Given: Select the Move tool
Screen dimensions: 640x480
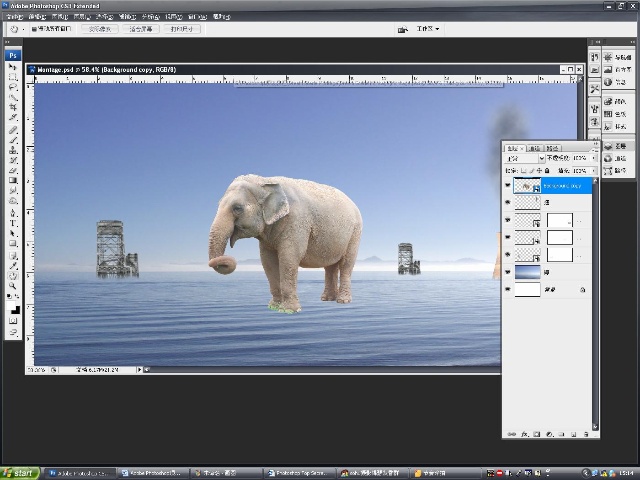Looking at the screenshot, I should coord(13,67).
